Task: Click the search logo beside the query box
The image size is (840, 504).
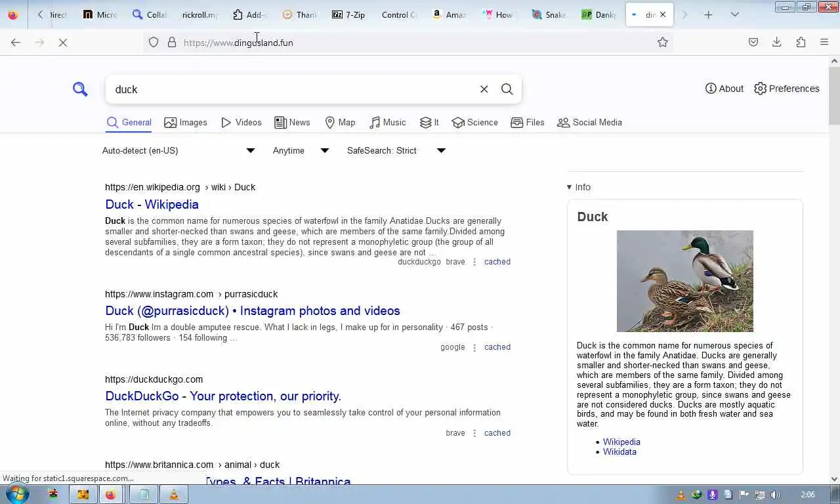Action: tap(80, 89)
